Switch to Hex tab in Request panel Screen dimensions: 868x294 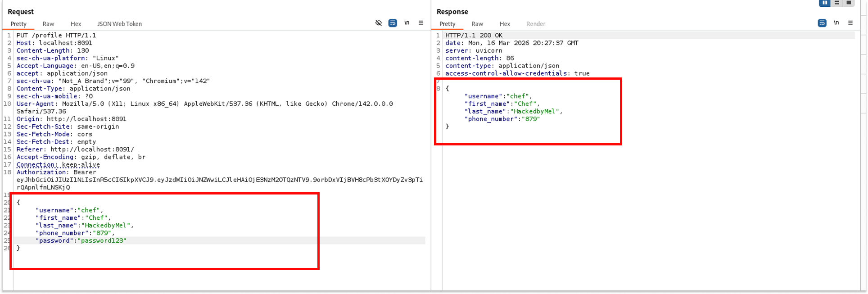pyautogui.click(x=76, y=24)
